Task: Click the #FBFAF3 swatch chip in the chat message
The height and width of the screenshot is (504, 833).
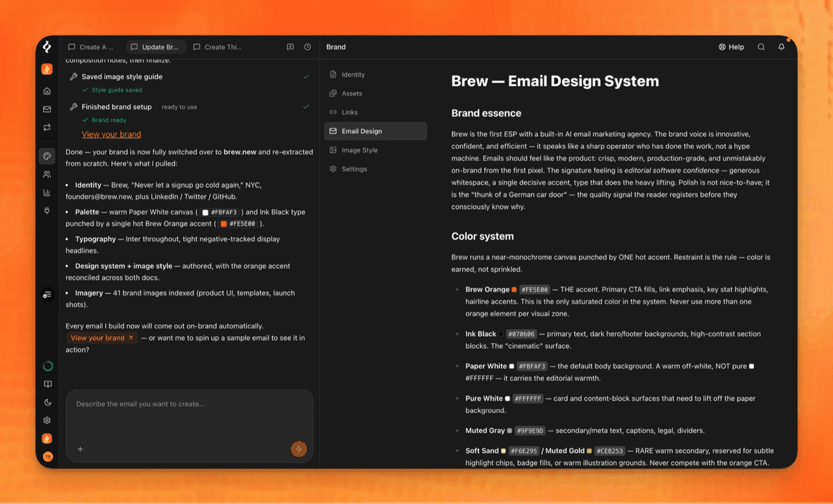Action: [x=220, y=212]
